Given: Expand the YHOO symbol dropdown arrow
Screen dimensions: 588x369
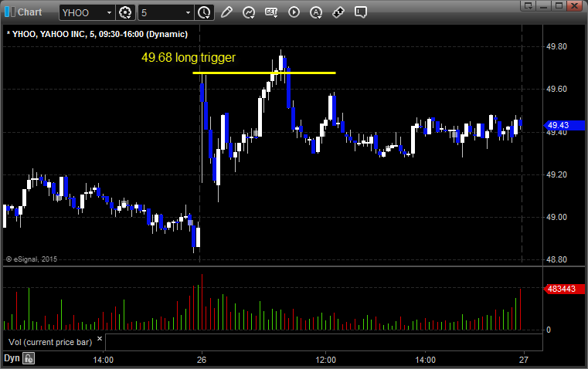Looking at the screenshot, I should click(109, 12).
